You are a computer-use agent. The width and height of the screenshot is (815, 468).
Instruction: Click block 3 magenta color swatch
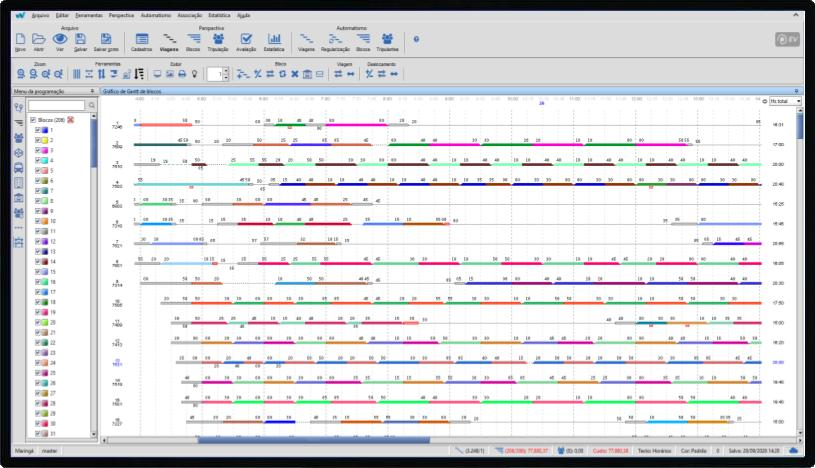point(45,150)
